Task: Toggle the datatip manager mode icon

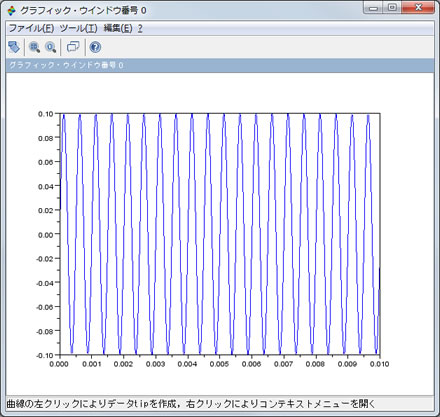Action: pos(73,47)
